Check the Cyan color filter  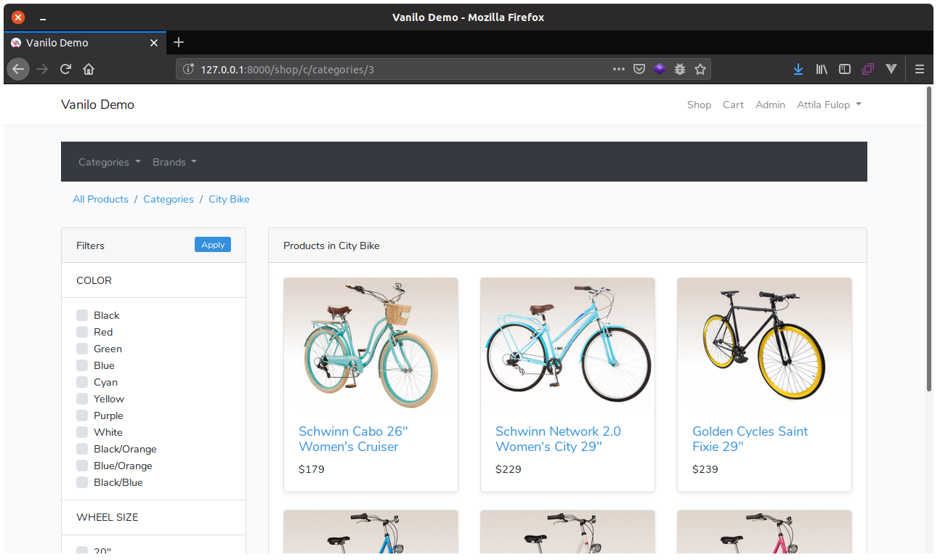pos(82,382)
